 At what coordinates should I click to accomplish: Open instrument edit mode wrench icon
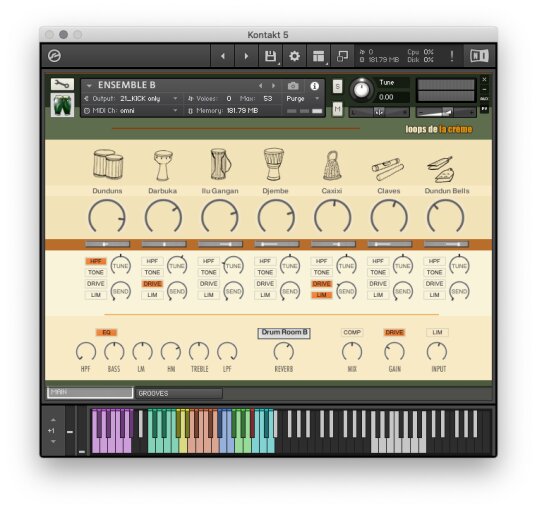coord(62,84)
